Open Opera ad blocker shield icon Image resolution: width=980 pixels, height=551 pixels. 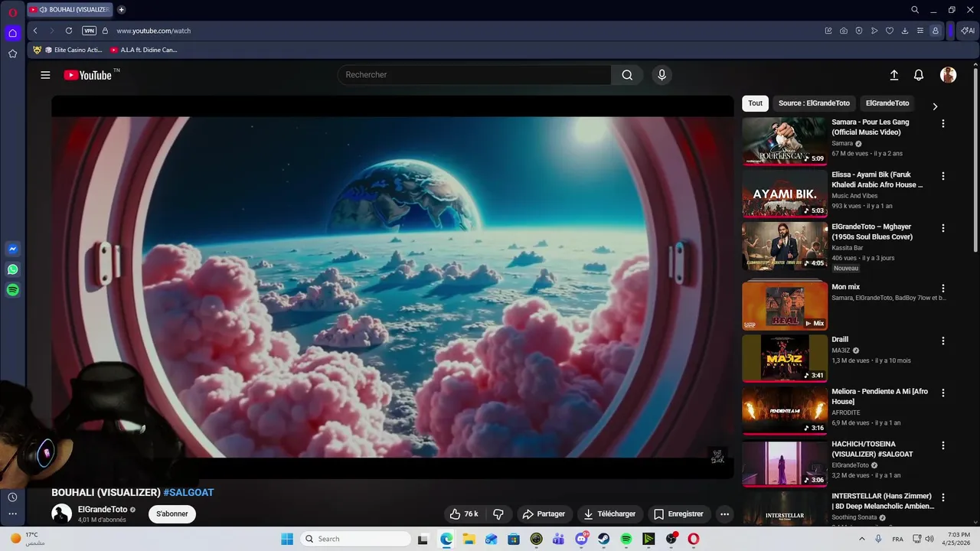[x=858, y=31]
